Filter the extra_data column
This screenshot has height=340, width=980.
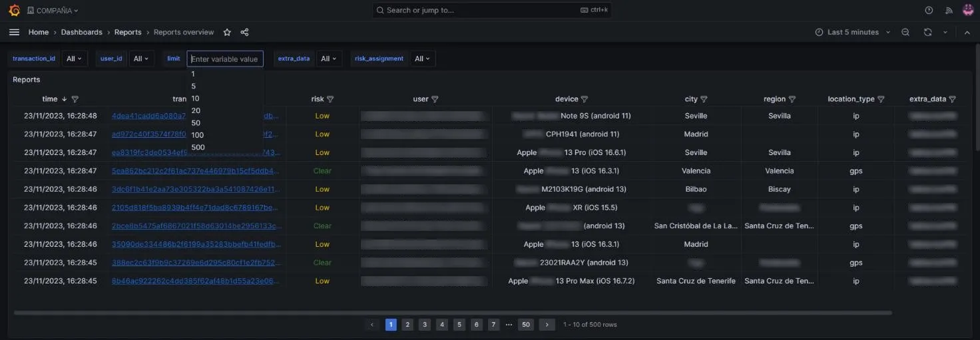pos(952,99)
